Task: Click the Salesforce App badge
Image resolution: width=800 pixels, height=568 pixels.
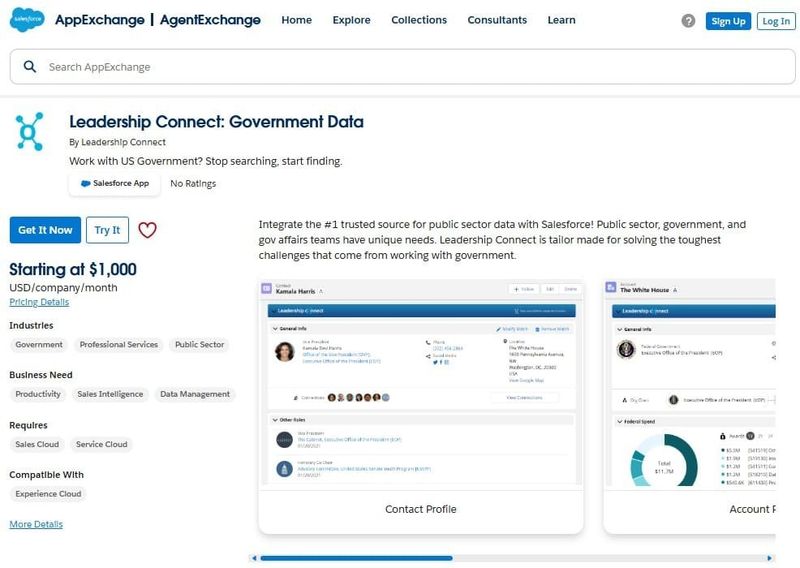Action: pos(115,183)
